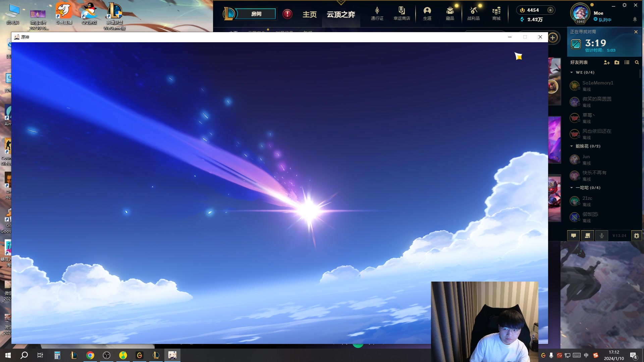Open 微信图片 desktop file
The image size is (644, 362).
click(x=38, y=19)
